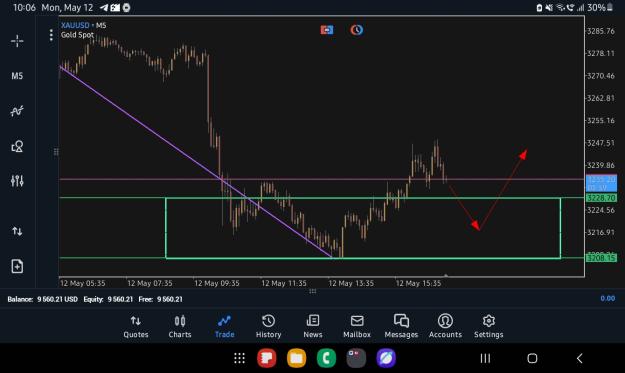The width and height of the screenshot is (625, 373).
Task: Tap the green 3228.70 price level tag
Action: [x=601, y=198]
